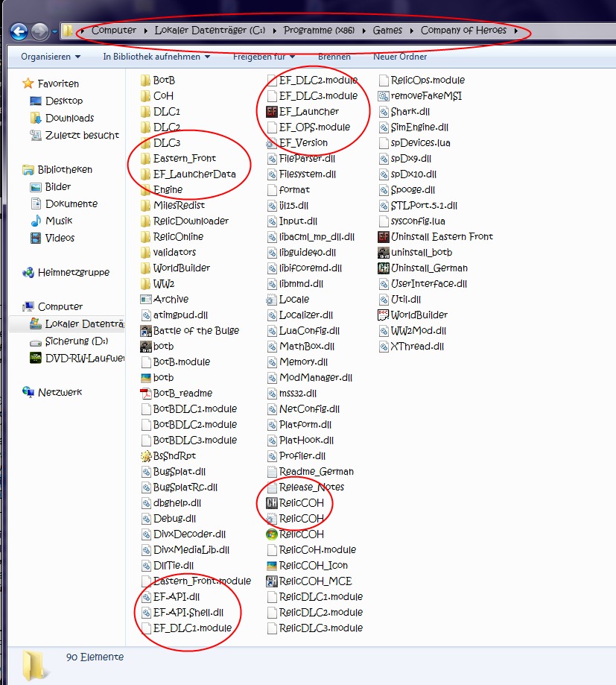Select EF-API.dll file
Image resolution: width=616 pixels, height=685 pixels.
point(170,597)
